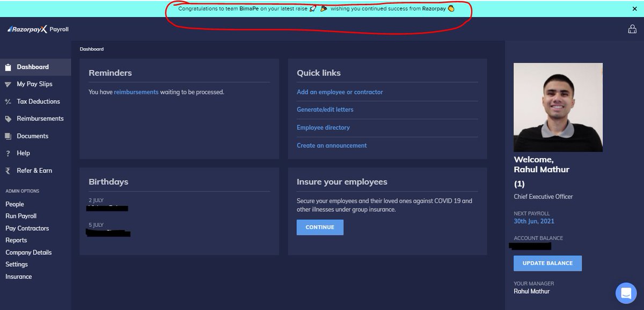This screenshot has height=310, width=644.
Task: Open Settings in admin options
Action: (17, 264)
